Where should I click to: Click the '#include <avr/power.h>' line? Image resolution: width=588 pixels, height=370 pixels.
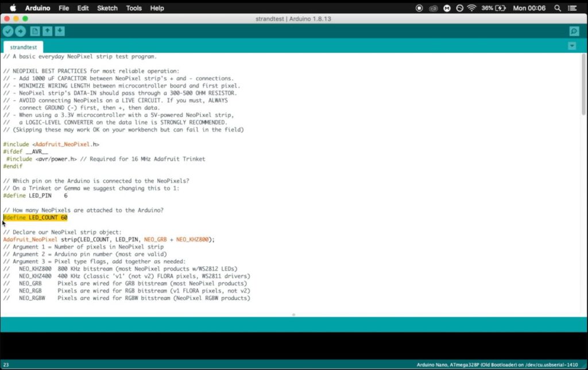tap(106, 159)
